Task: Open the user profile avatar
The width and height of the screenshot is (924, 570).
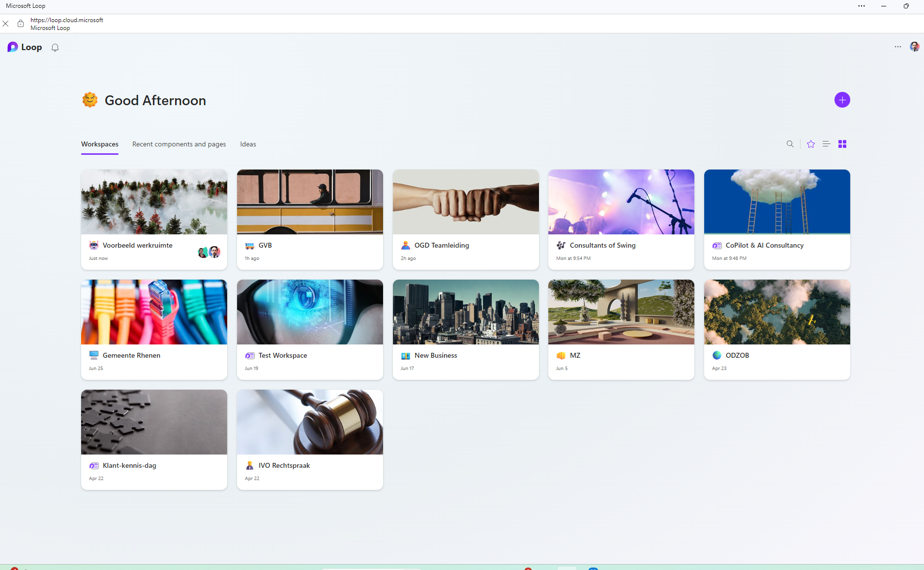Action: [915, 47]
